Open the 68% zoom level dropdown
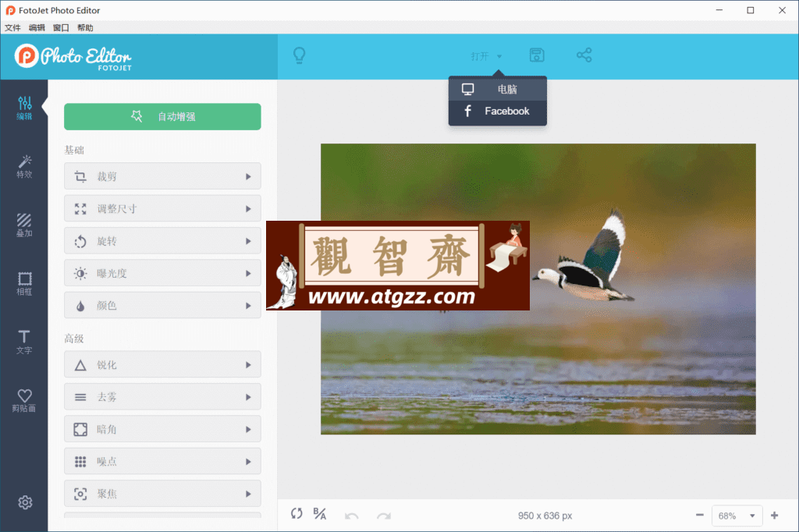 [737, 516]
